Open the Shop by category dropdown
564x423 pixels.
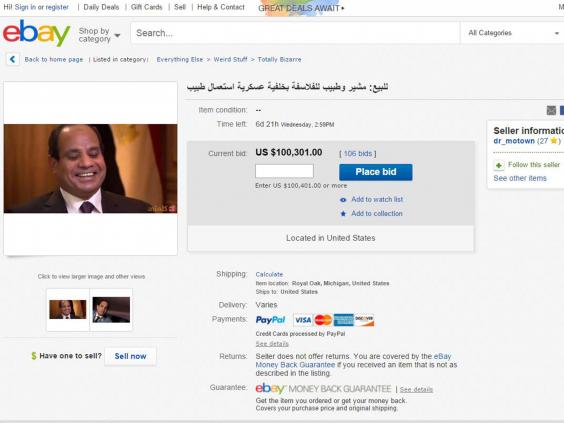[x=99, y=35]
